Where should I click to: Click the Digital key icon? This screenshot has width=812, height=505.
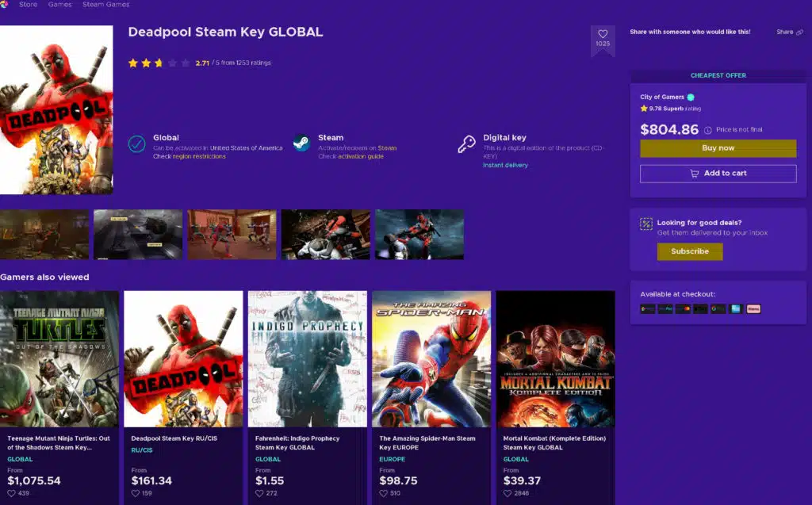(x=466, y=144)
